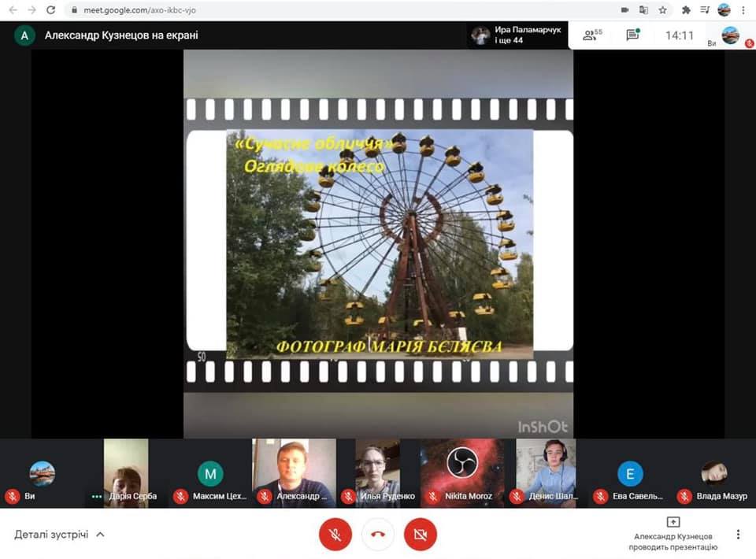Open the Chrome extensions puzzle icon
This screenshot has height=559, width=756.
click(686, 10)
